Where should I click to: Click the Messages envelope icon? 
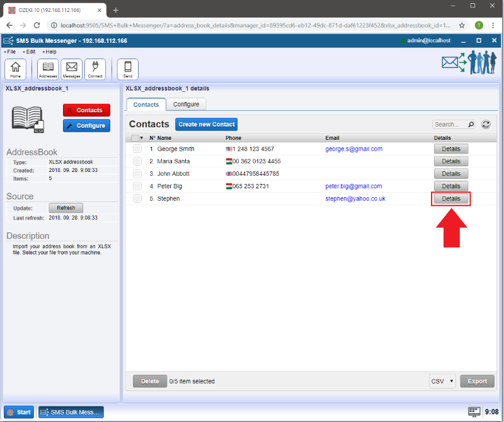(x=71, y=69)
